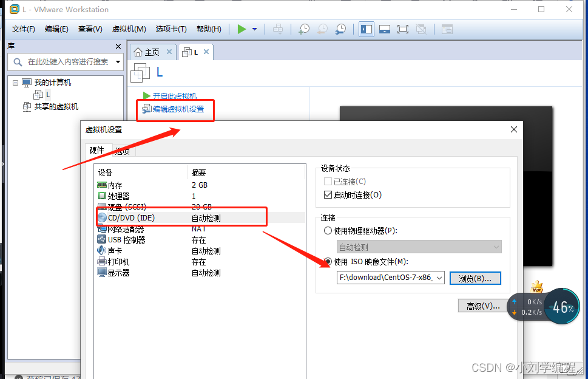Select 我的计算机 in the library tree

coord(53,83)
